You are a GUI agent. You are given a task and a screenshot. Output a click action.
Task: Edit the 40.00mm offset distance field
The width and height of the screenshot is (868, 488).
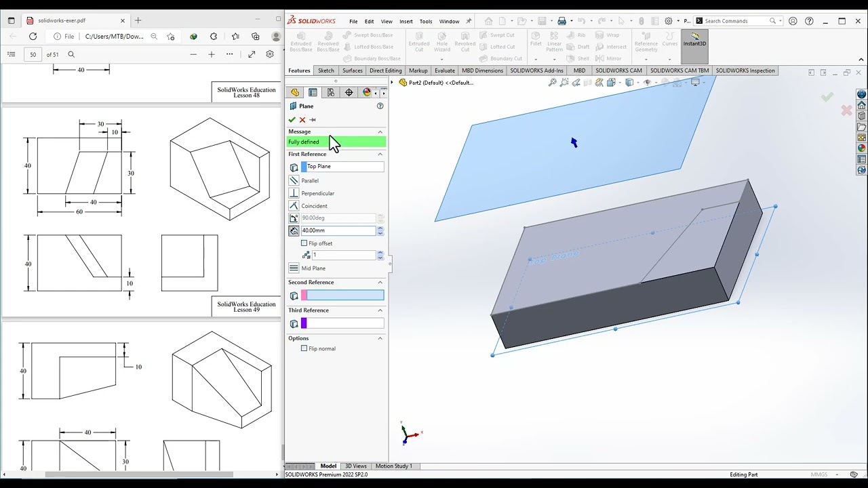[x=338, y=230]
